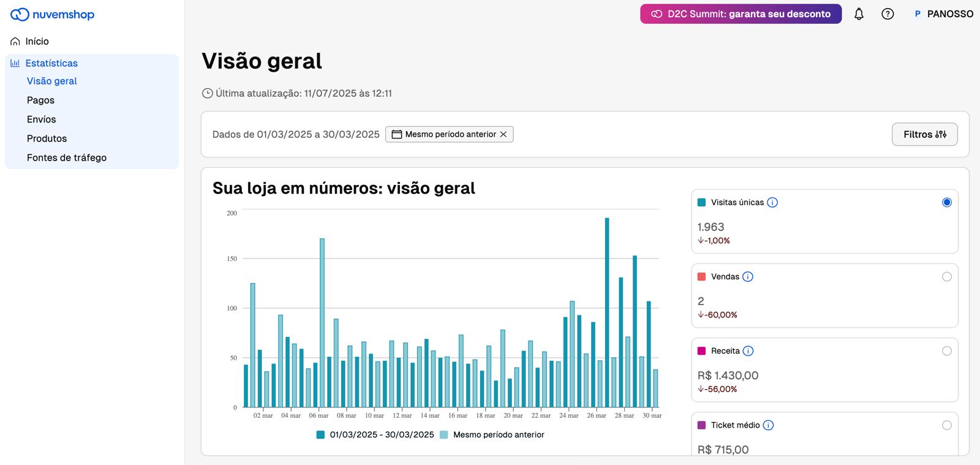This screenshot has width=980, height=465.
Task: Click info icon next to Visitas únicas
Action: (772, 203)
